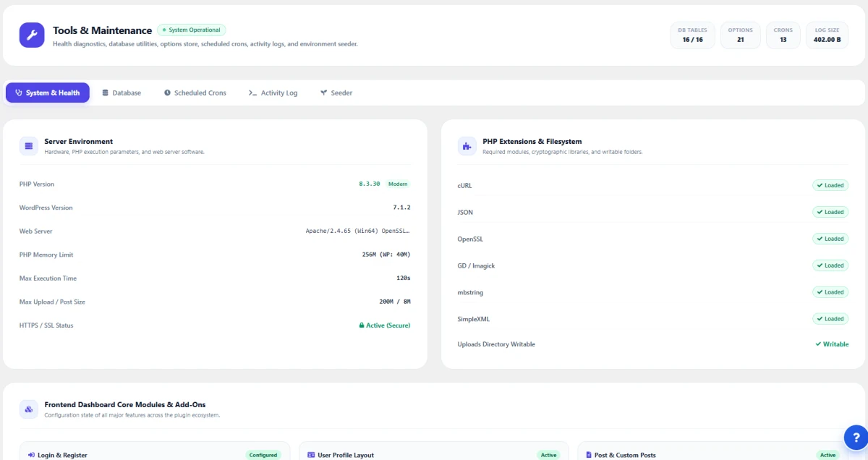868x460 pixels.
Task: Click the Server Environment section icon
Action: pos(29,146)
